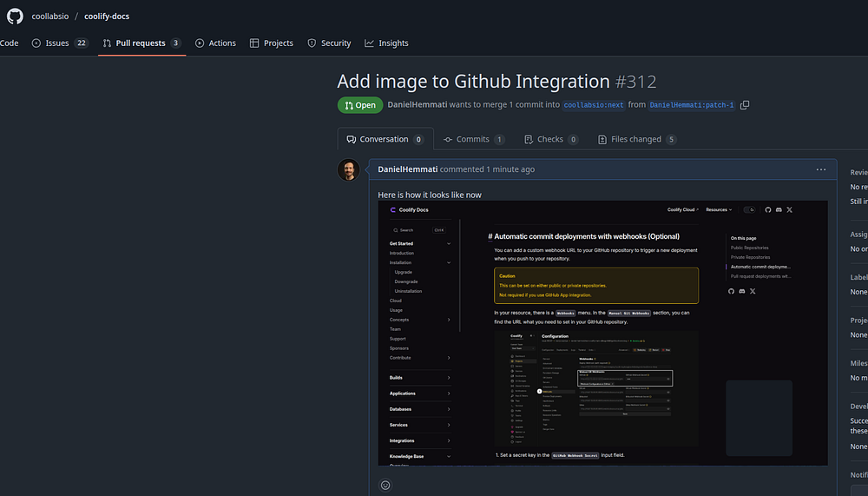Viewport: 868px width, 496px height.
Task: Click the Actions play icon
Action: (200, 43)
